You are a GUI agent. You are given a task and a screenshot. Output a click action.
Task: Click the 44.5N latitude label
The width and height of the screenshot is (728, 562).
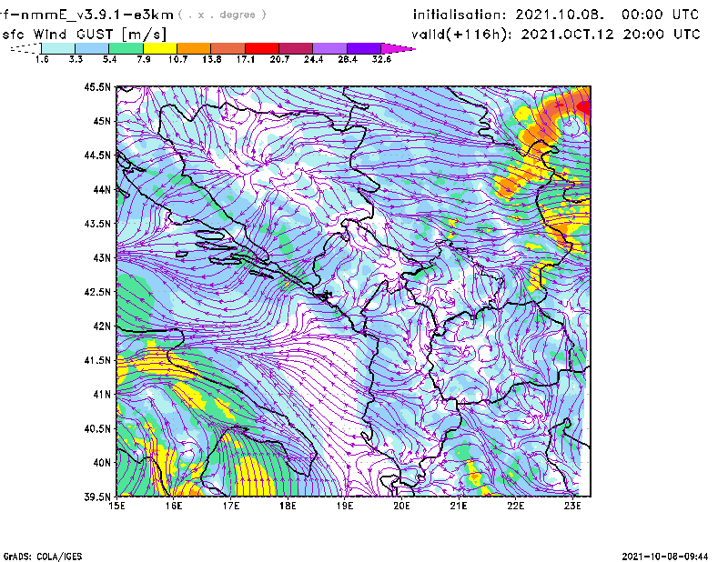pos(97,155)
